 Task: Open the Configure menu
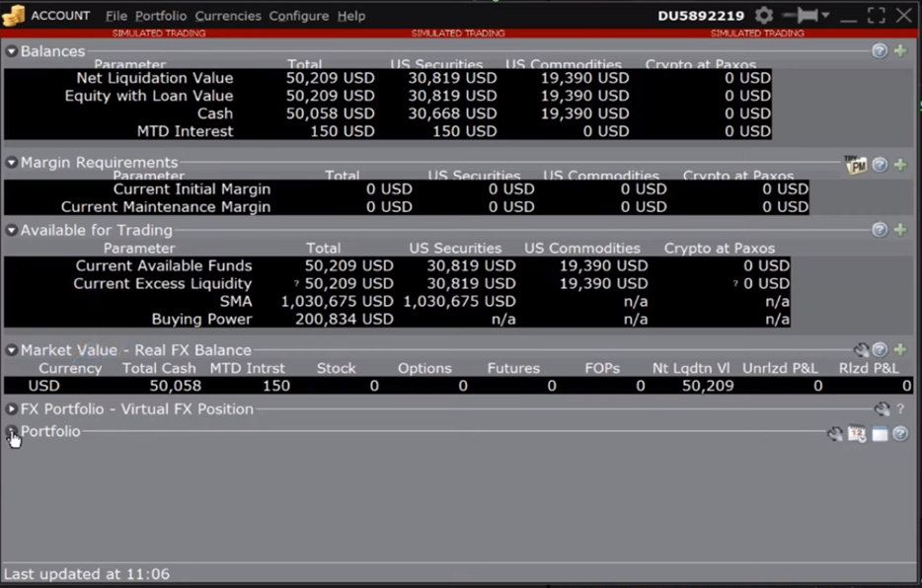pos(299,16)
